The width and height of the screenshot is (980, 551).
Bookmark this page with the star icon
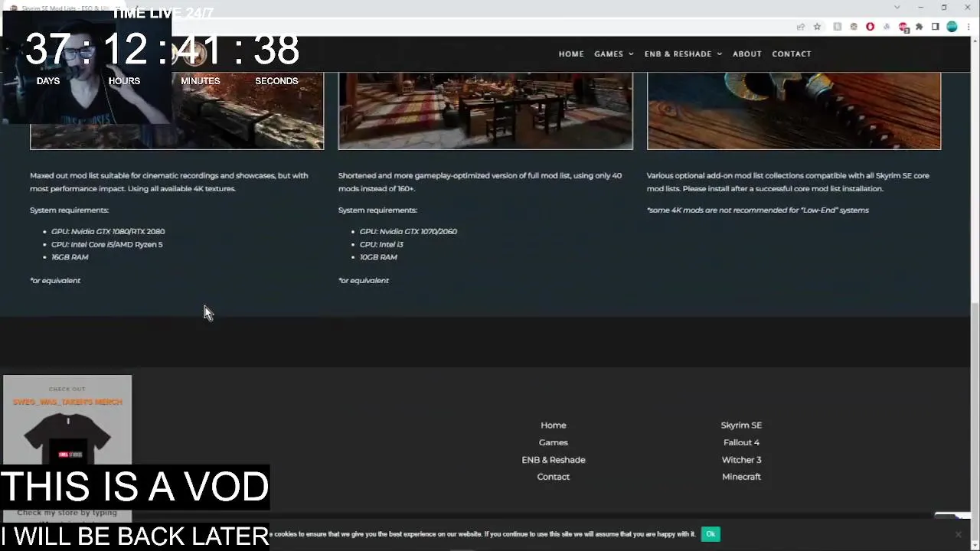pyautogui.click(x=817, y=27)
